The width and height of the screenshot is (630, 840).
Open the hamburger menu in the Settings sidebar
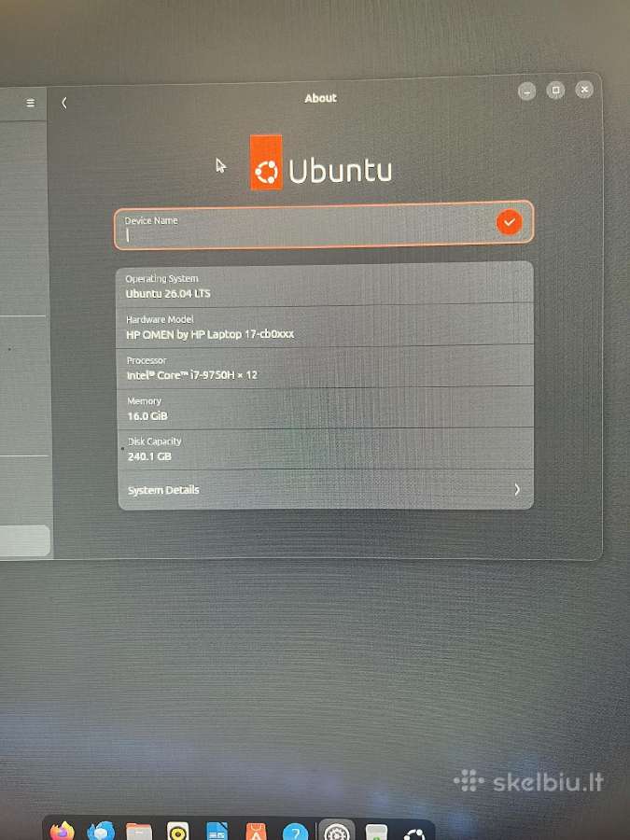tap(31, 103)
